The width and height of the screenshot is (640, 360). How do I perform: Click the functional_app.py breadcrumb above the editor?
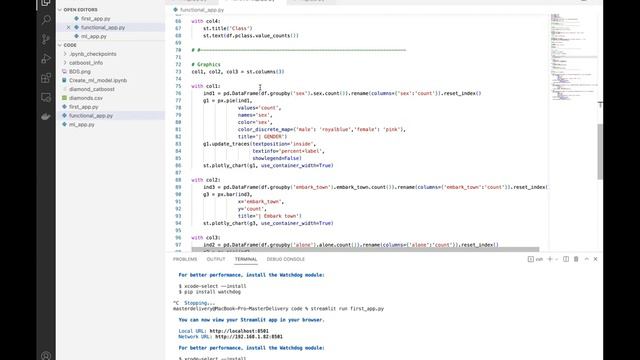202,10
